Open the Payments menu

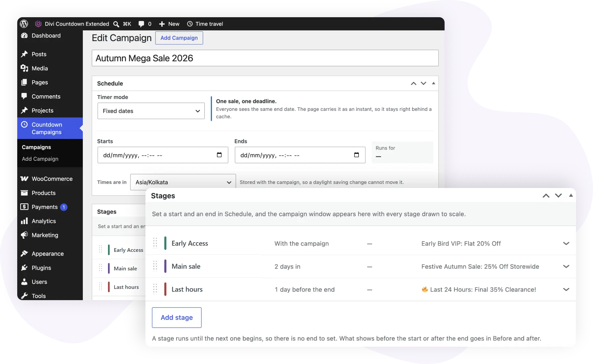click(x=50, y=207)
